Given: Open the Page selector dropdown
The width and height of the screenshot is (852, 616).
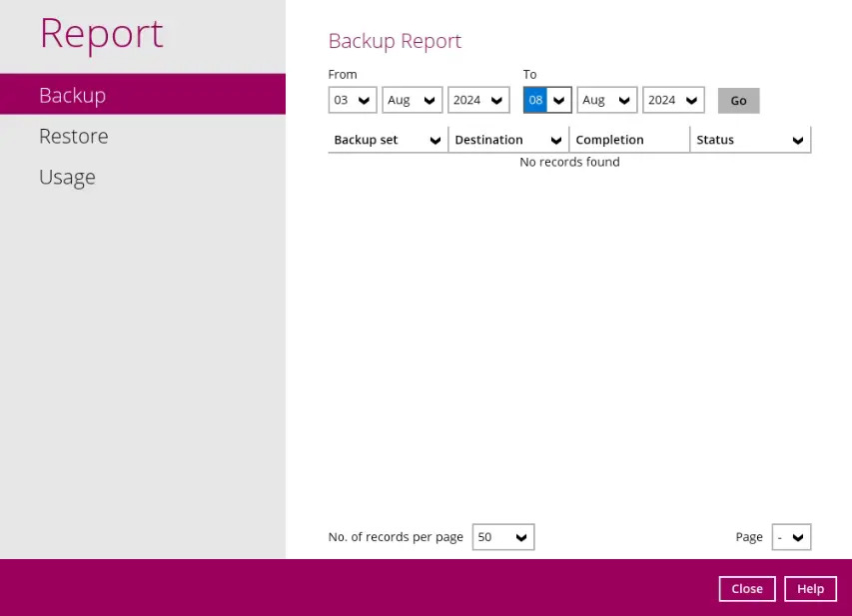Looking at the screenshot, I should (x=791, y=536).
